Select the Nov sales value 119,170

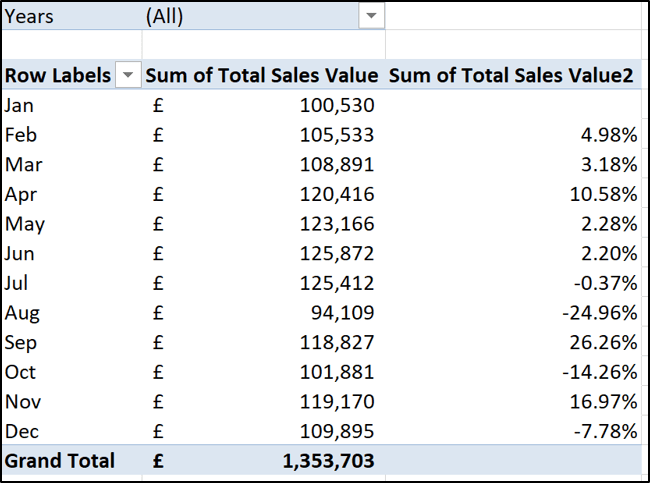pos(336,402)
